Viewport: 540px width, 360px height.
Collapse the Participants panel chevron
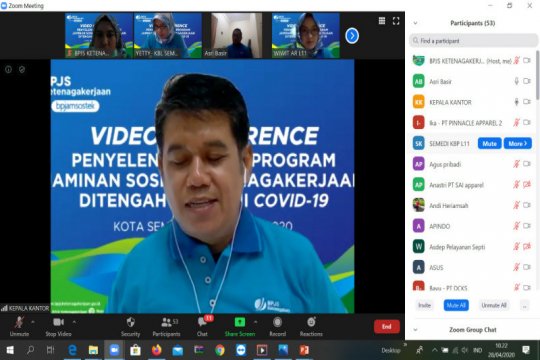coord(415,23)
